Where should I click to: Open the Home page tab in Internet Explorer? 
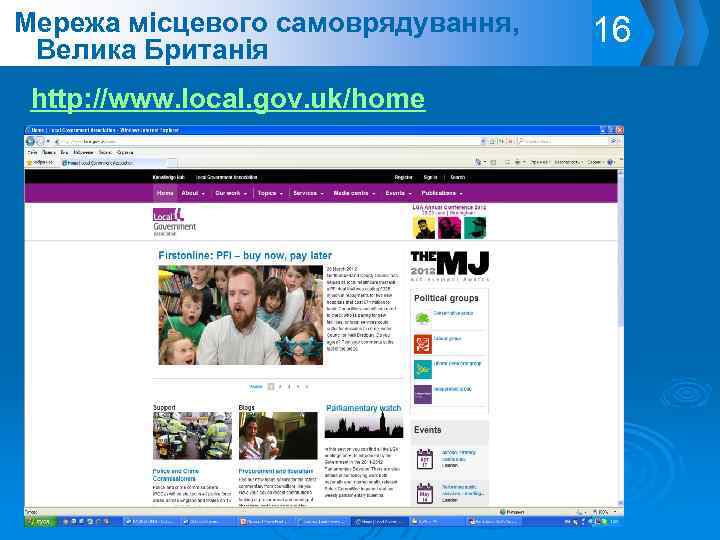112,163
